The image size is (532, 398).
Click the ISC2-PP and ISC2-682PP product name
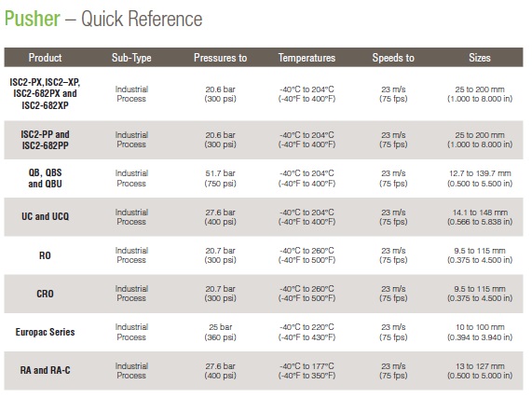[45, 140]
